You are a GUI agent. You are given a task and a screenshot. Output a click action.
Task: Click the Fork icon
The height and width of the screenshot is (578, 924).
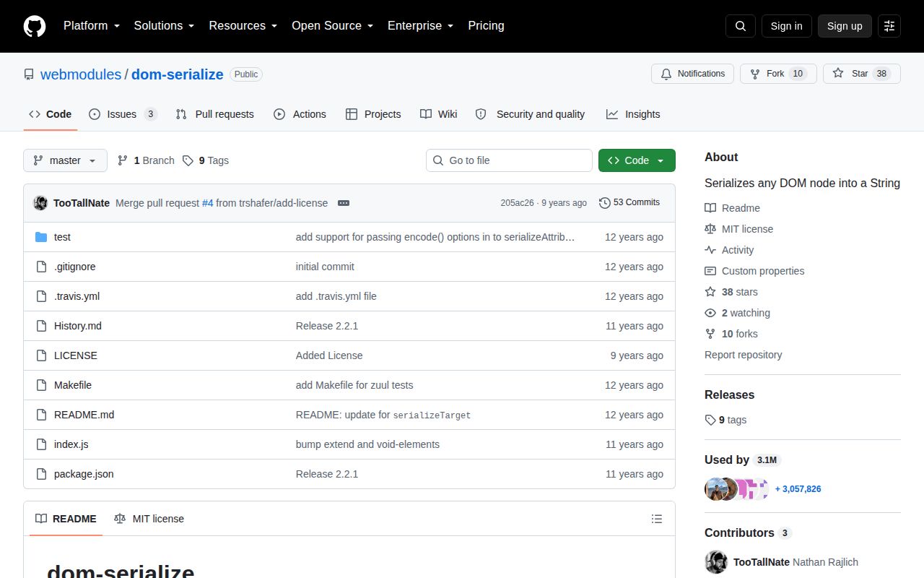point(755,74)
